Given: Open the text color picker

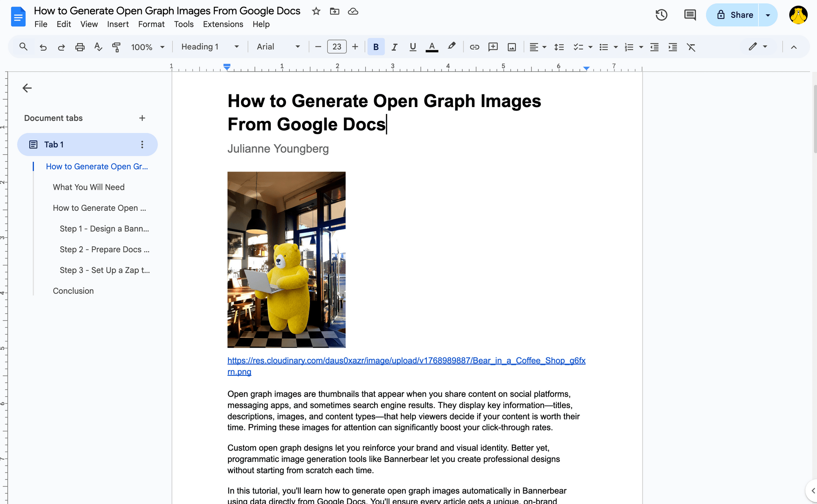Looking at the screenshot, I should pyautogui.click(x=432, y=47).
